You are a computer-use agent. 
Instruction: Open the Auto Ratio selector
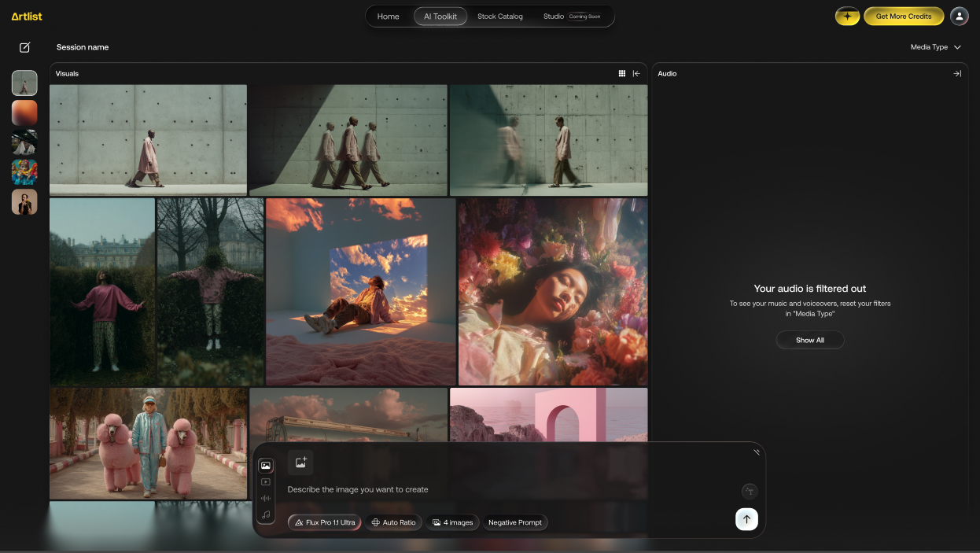[393, 522]
